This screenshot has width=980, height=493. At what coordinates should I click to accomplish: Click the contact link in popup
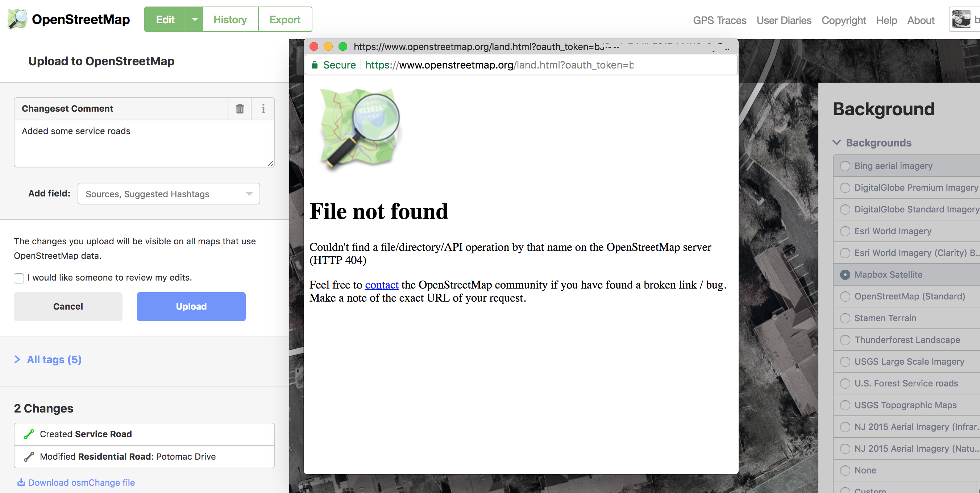(x=382, y=285)
